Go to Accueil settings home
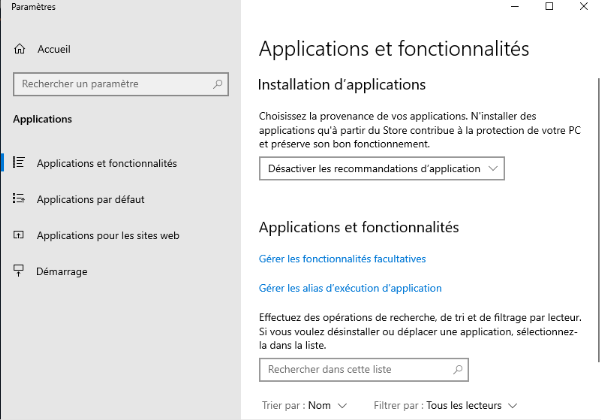601x420 pixels. [x=53, y=49]
